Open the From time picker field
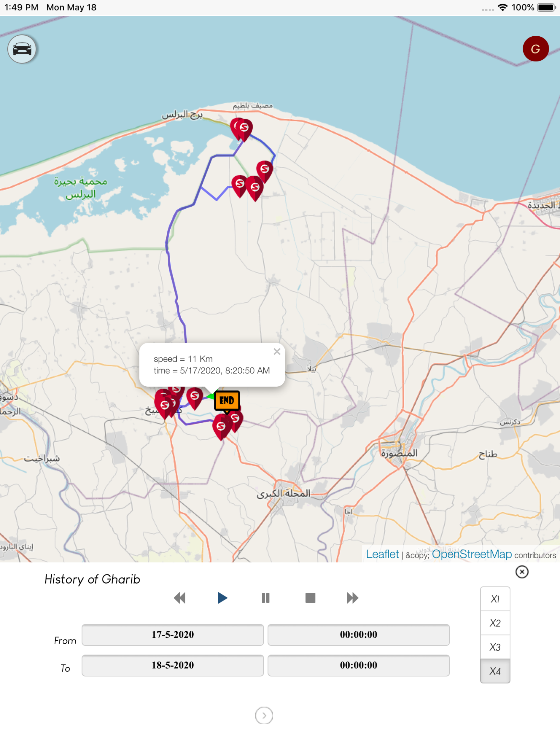The image size is (560, 747). pos(358,635)
